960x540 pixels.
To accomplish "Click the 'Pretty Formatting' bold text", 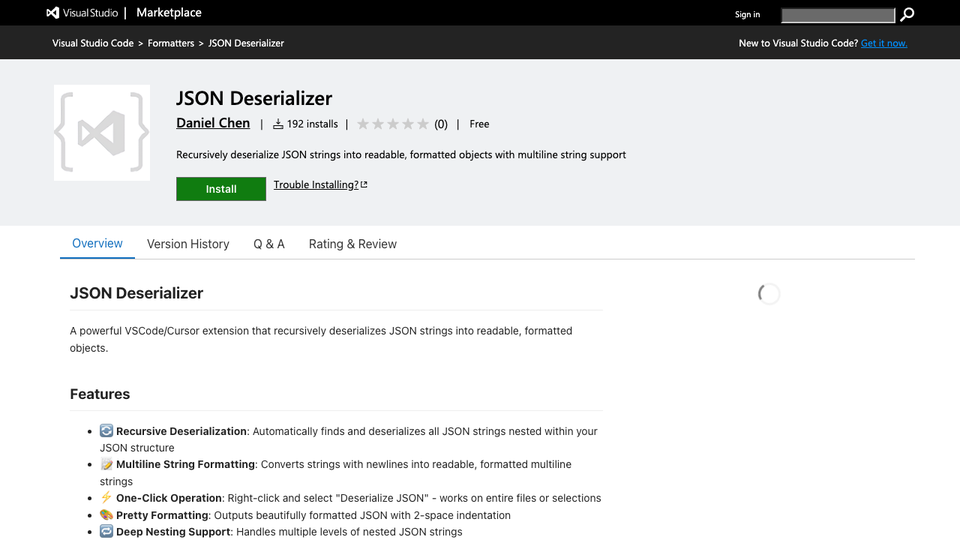I will pyautogui.click(x=162, y=516).
